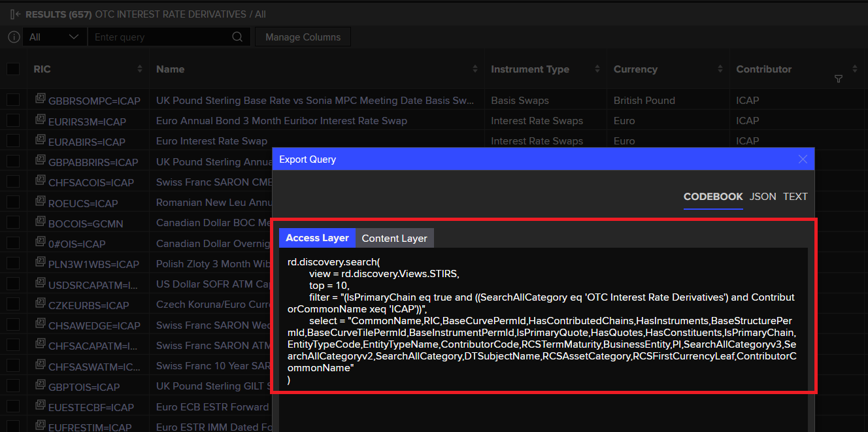Click the Instrument Type column header
The height and width of the screenshot is (432, 868).
click(x=530, y=69)
